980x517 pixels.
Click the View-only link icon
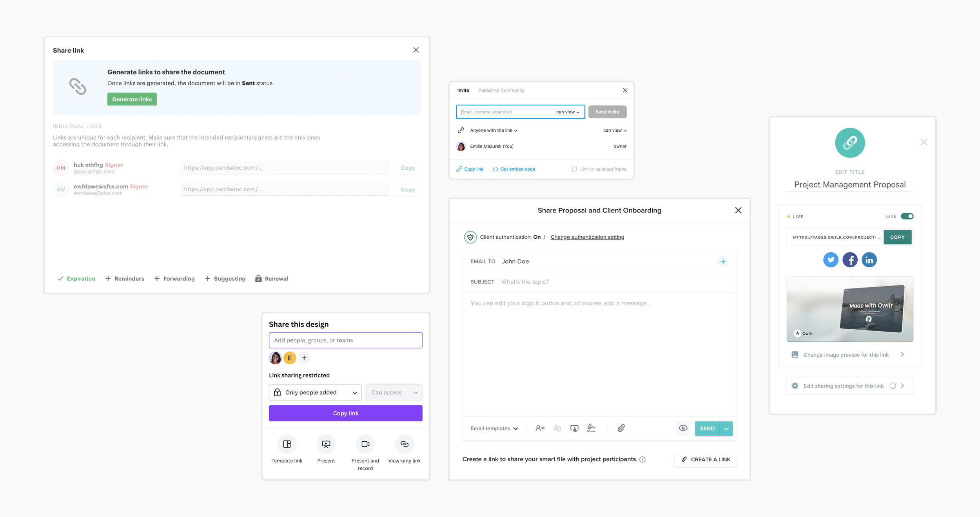[x=404, y=444]
